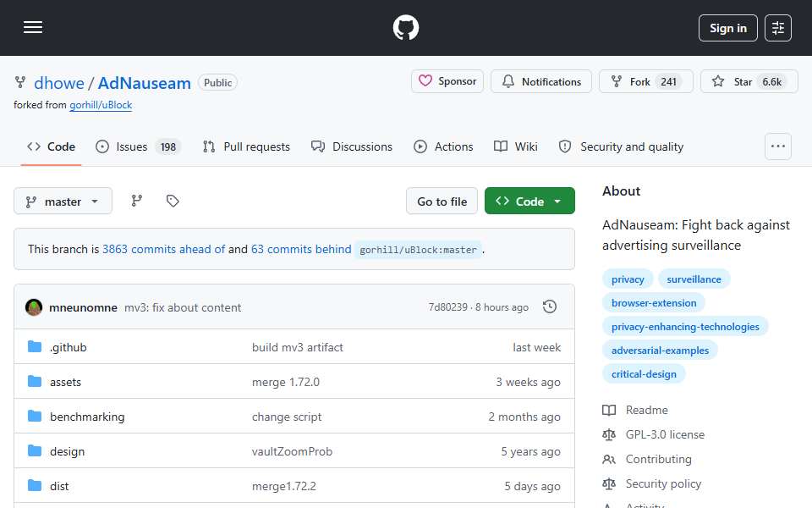This screenshot has height=508, width=812.
Task: Follow the gorhill/uBlock fork source link
Action: point(101,105)
